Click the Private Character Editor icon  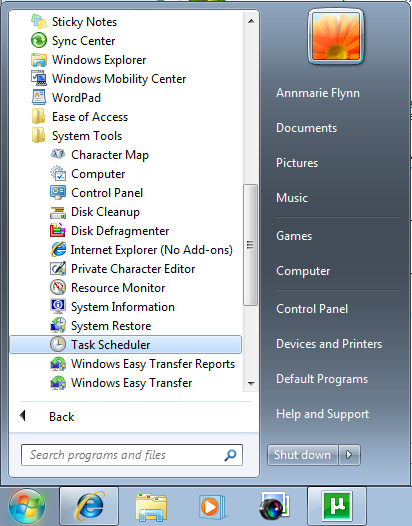(58, 269)
